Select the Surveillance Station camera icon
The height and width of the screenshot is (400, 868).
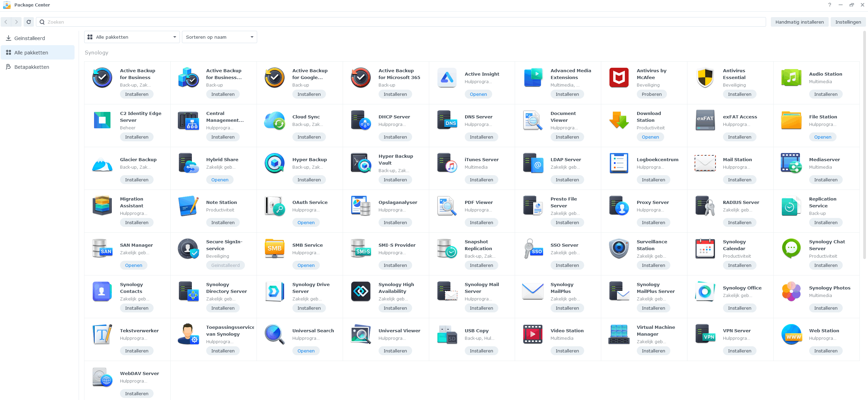[x=619, y=249]
